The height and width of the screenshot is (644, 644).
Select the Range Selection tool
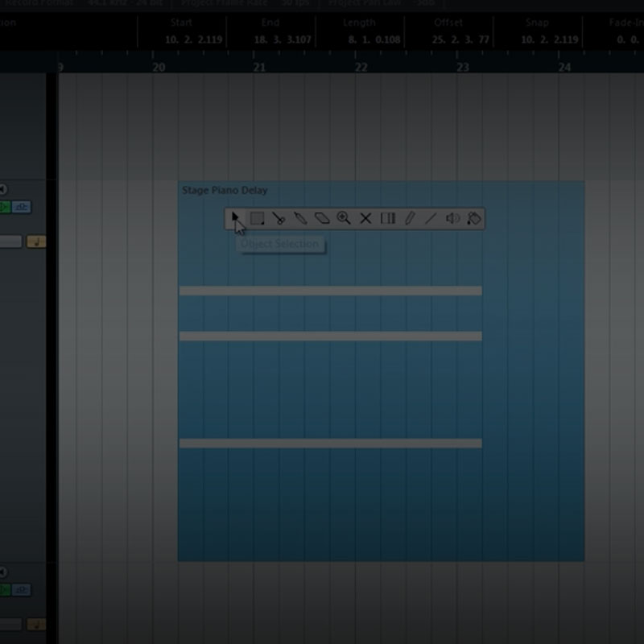257,218
